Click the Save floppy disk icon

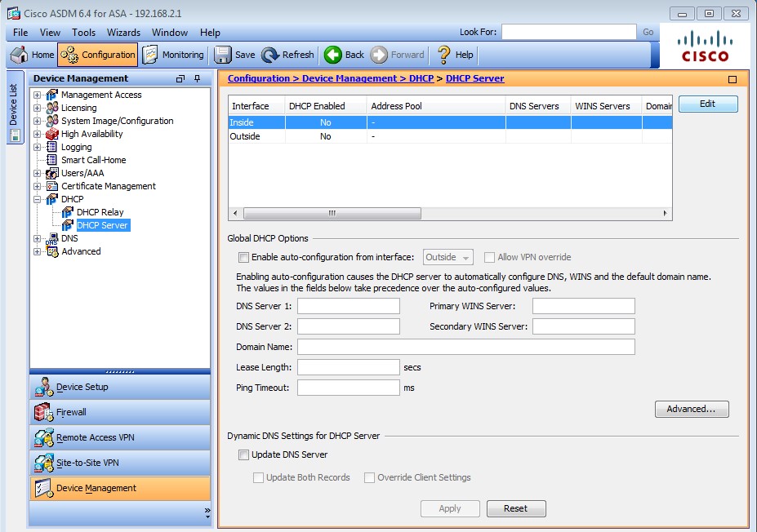pos(223,55)
